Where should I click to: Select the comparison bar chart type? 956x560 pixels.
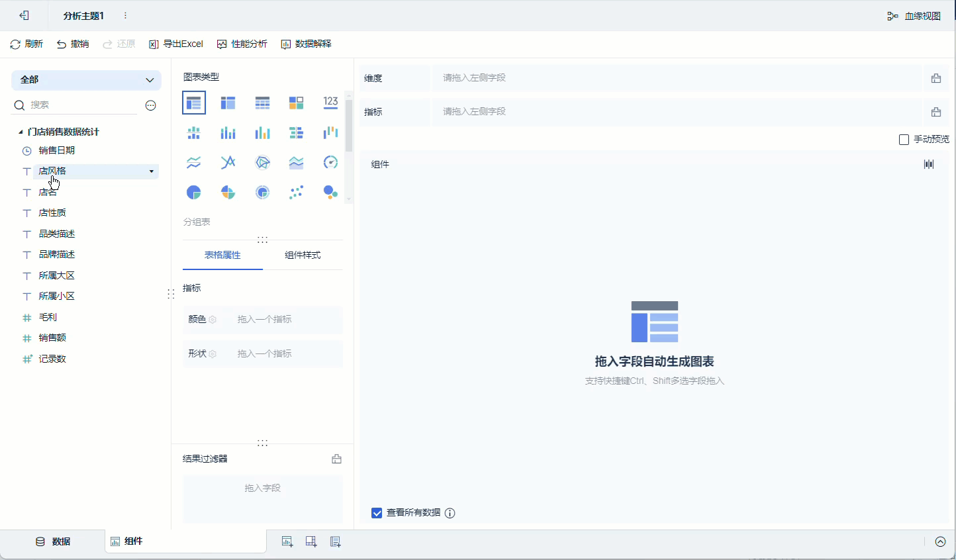click(x=296, y=132)
